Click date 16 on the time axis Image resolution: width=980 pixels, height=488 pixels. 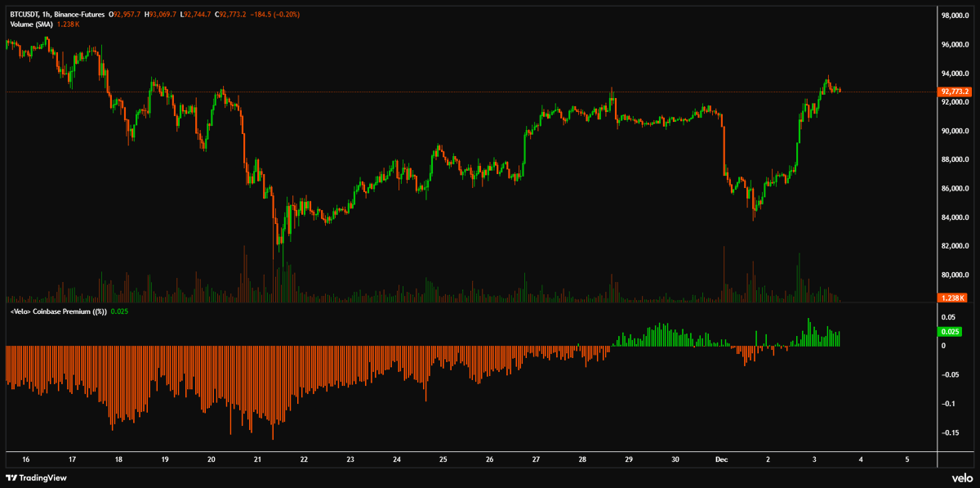pos(26,459)
